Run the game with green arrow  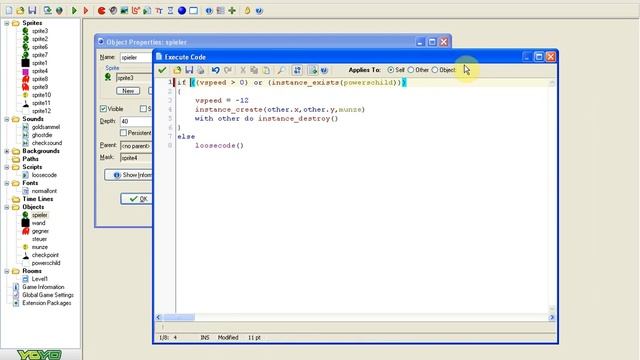point(74,11)
